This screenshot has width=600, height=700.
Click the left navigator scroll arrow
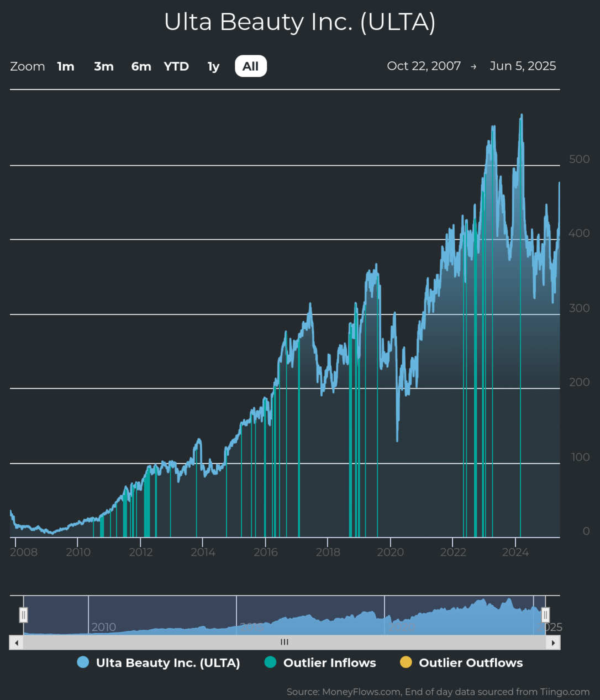pyautogui.click(x=16, y=643)
